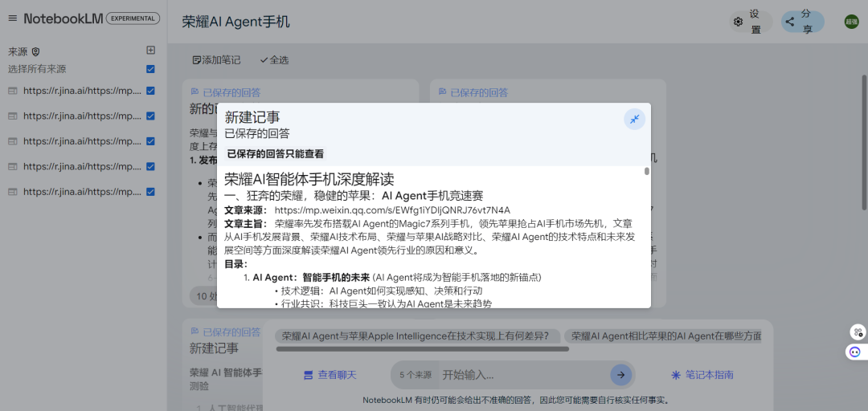Uncheck the last r.jina.ai source checkbox

150,192
